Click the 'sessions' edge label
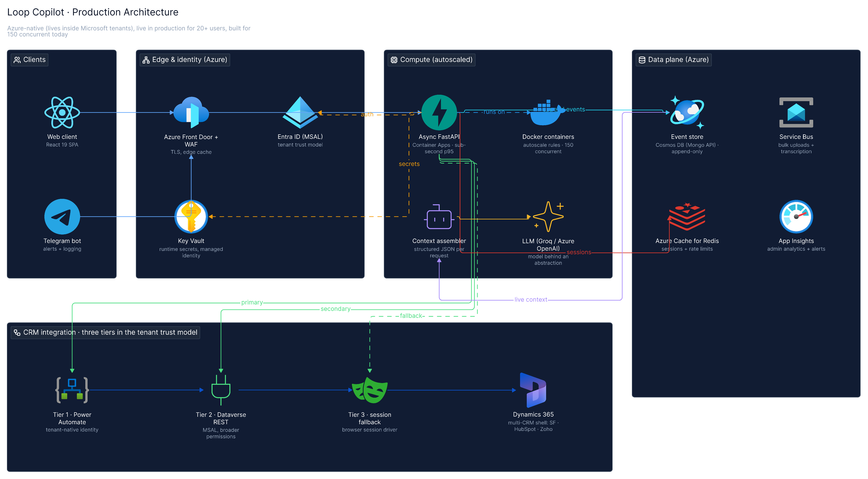Image resolution: width=868 pixels, height=479 pixels. [579, 252]
